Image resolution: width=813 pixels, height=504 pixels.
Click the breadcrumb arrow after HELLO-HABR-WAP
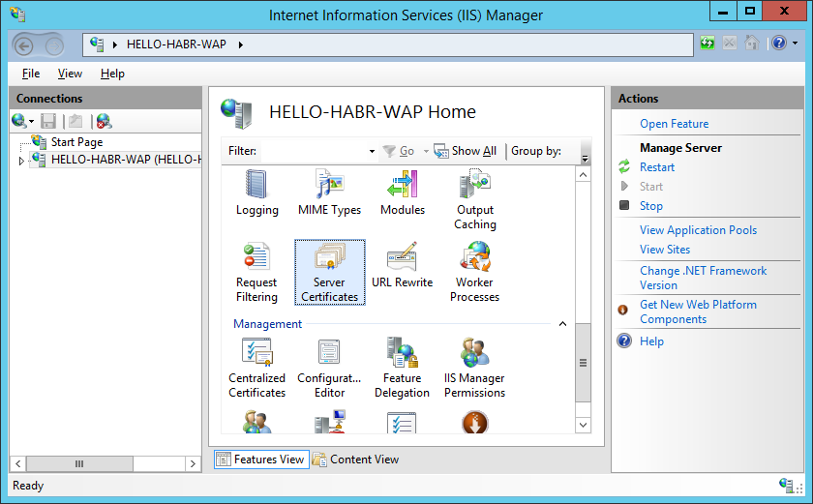click(x=241, y=45)
